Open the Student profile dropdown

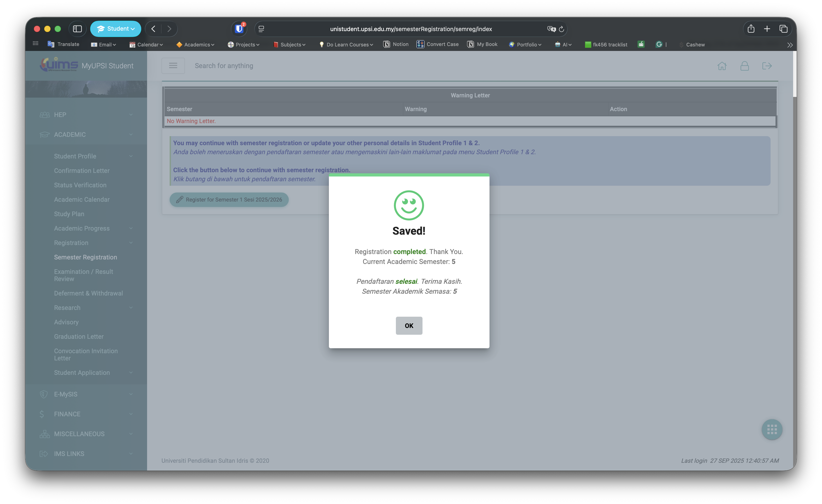(x=115, y=29)
